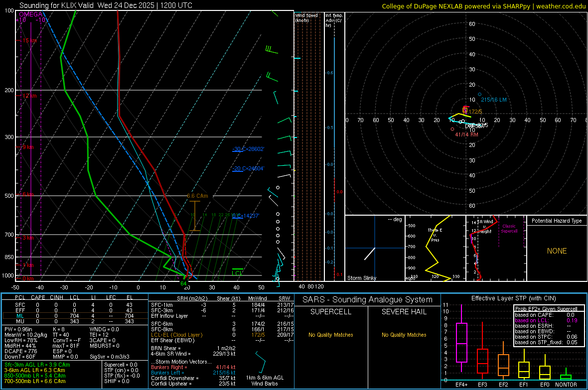This screenshot has height=390, width=588.
Task: Click the maxT = 81F value
Action: pyautogui.click(x=66, y=345)
